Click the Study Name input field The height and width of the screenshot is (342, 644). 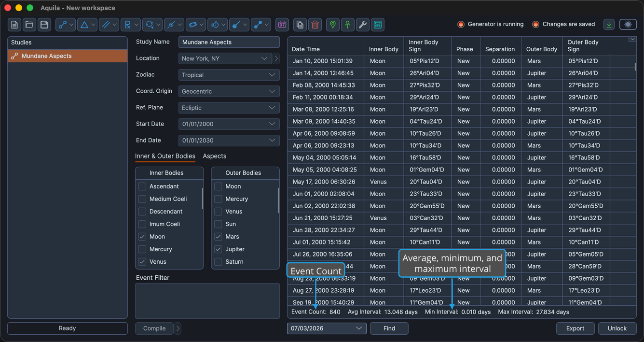click(x=229, y=42)
